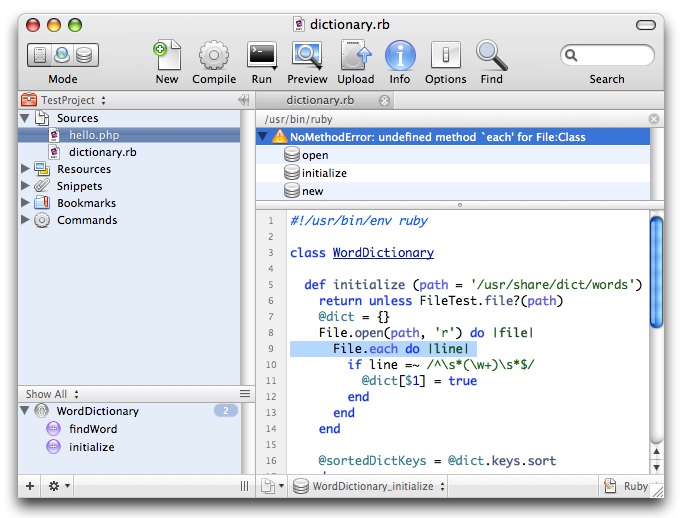Open the gear action menu
681x518 pixels.
59,486
